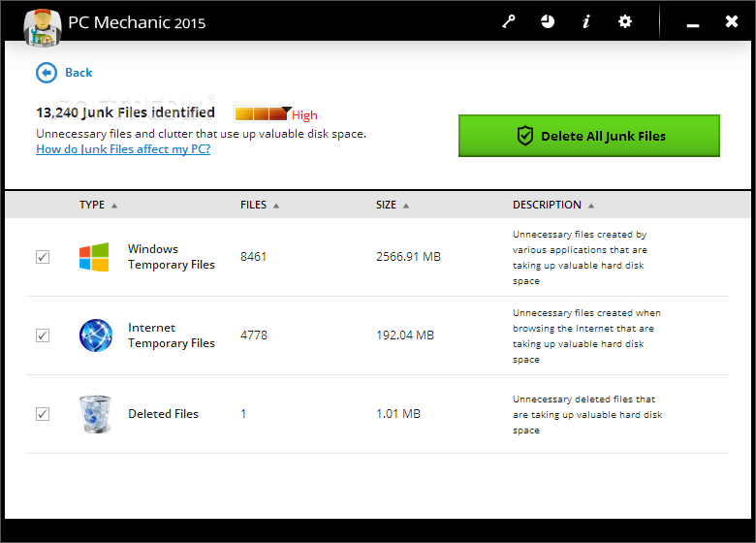The height and width of the screenshot is (543, 756).
Task: Click the TYPE column header
Action: [x=92, y=205]
